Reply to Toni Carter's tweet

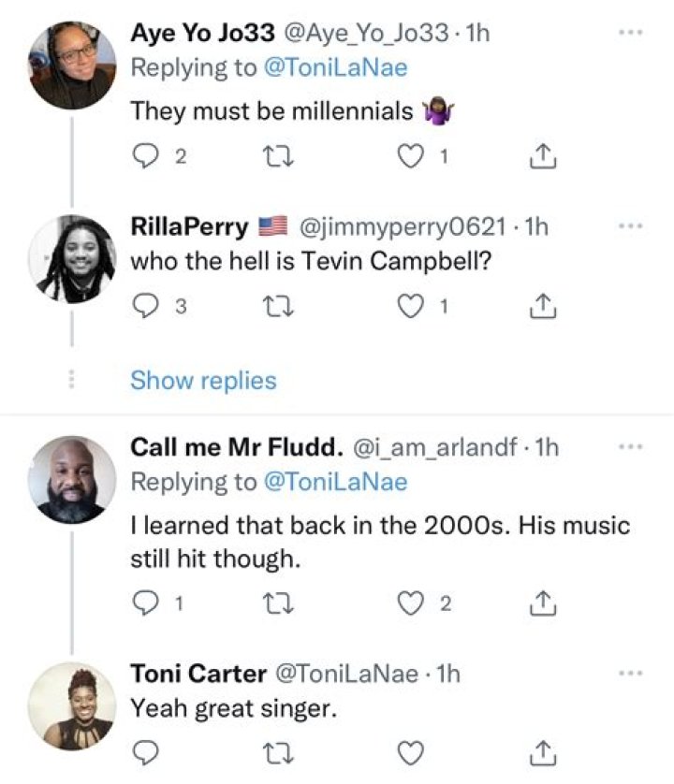coord(144,751)
